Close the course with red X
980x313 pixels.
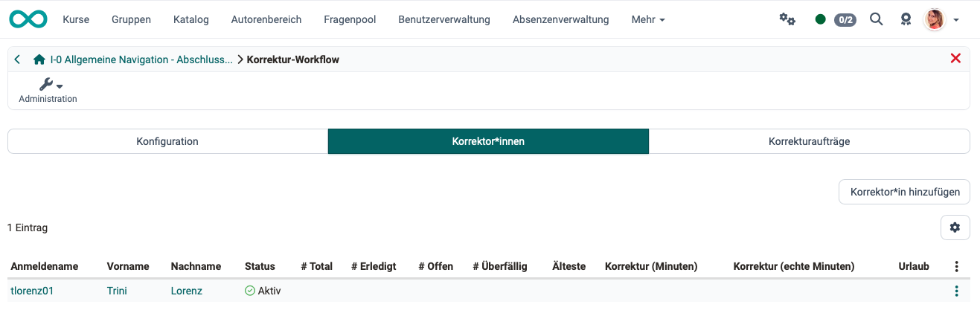click(956, 59)
